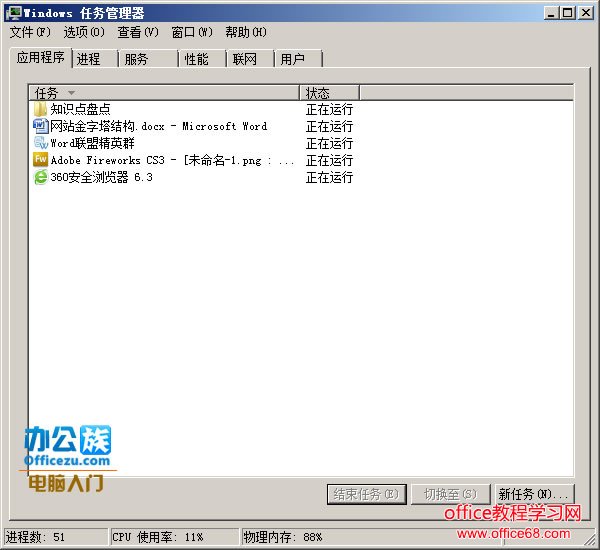This screenshot has width=600, height=550.
Task: Click 正在运行 status for 知识点盘点
Action: pos(329,109)
